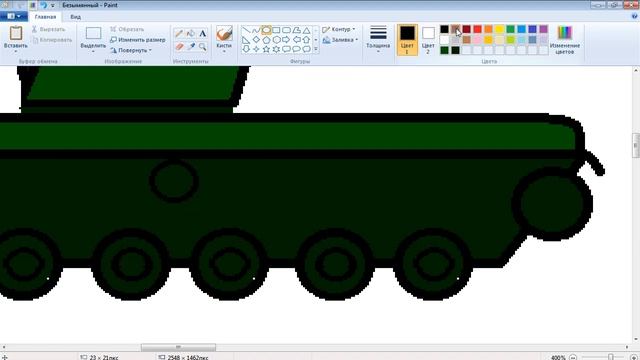640x360 pixels.
Task: Choose the Down arrow shape
Action: point(246,49)
